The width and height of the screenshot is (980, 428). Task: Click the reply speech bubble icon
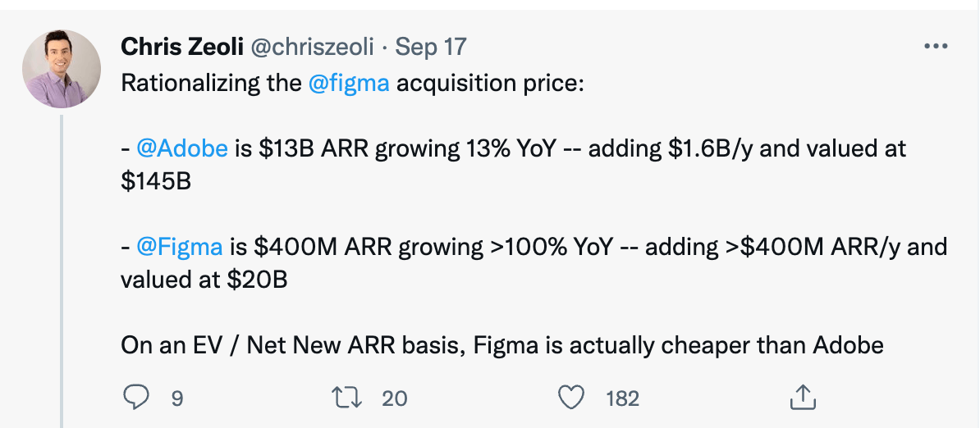click(135, 398)
